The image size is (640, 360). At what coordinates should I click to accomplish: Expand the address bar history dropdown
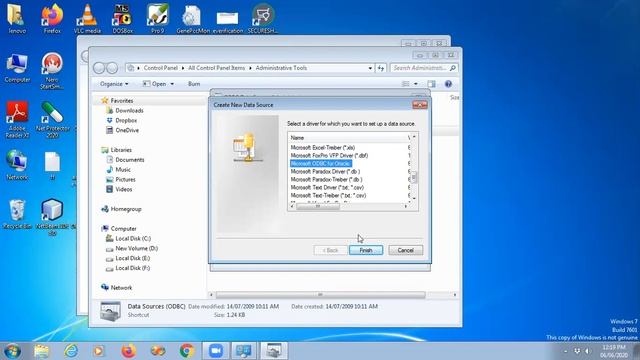(370, 68)
